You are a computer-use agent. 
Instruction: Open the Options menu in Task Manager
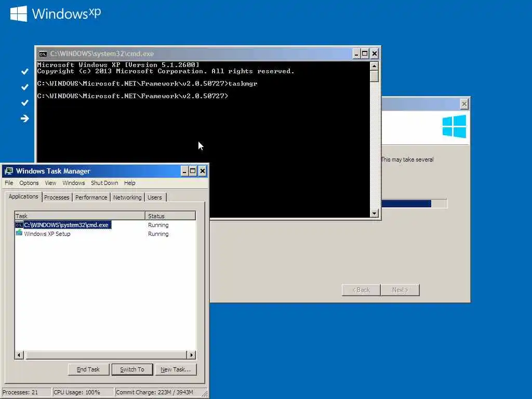coord(29,183)
